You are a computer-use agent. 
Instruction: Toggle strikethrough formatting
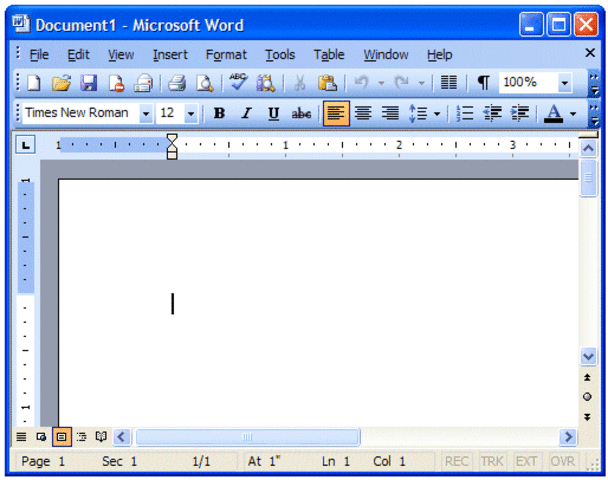[301, 113]
